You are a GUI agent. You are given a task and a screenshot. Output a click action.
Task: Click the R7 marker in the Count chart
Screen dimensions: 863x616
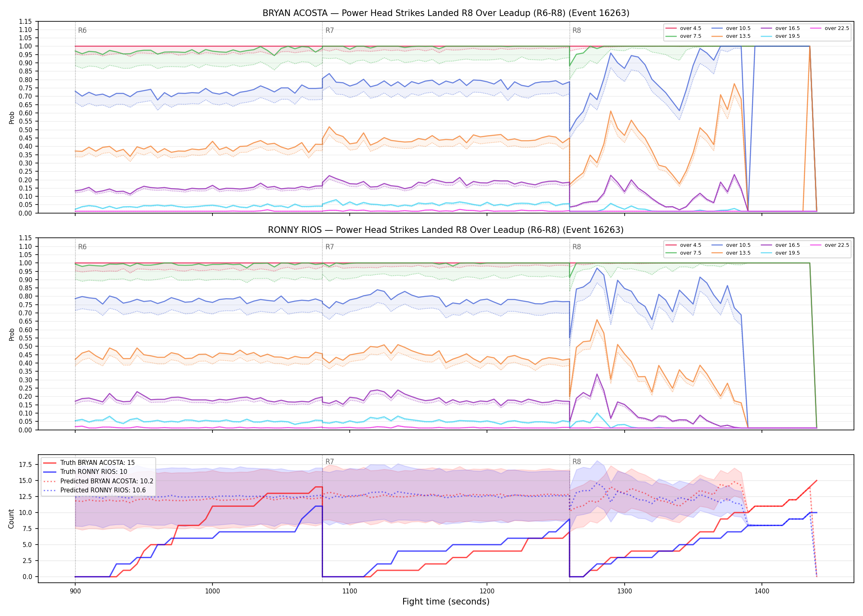click(330, 462)
